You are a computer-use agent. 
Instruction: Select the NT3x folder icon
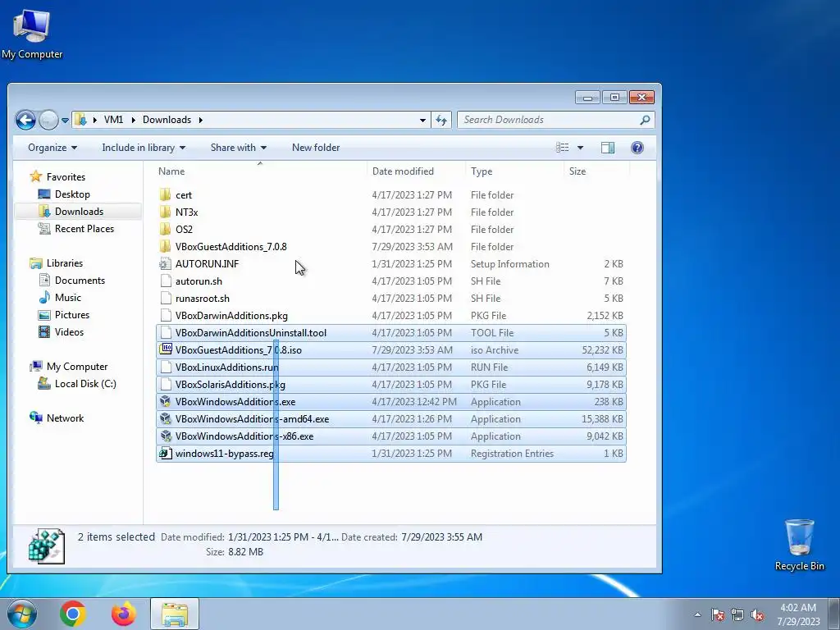pos(166,212)
